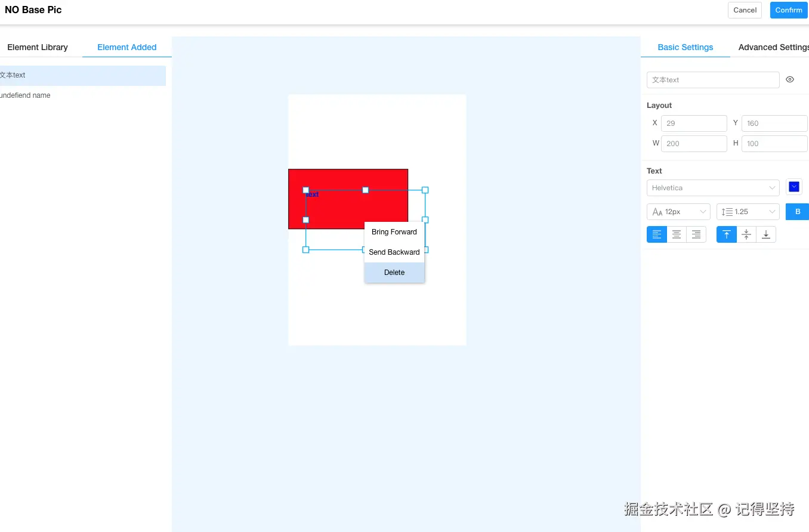Click the bottom-left resize handle of selection

point(306,250)
